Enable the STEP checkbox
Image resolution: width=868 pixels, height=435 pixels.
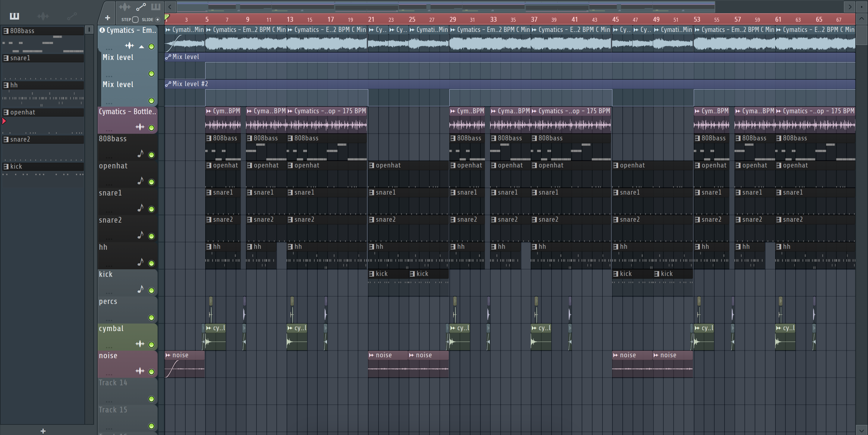click(135, 20)
